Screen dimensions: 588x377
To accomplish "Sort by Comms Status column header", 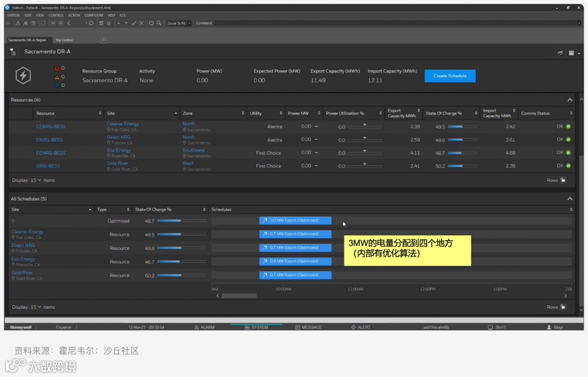I will [x=547, y=113].
